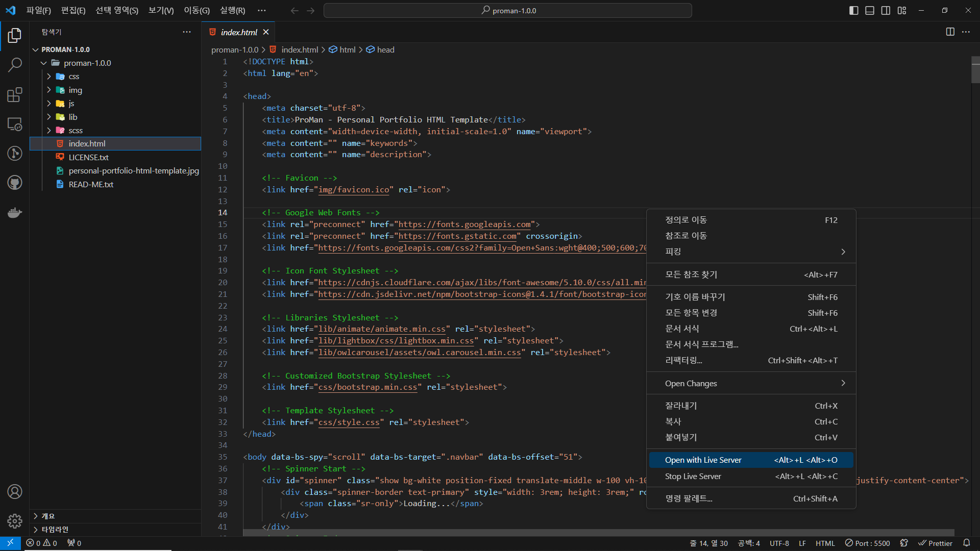Open the Docker whale icon
The image size is (980, 551).
[x=15, y=212]
